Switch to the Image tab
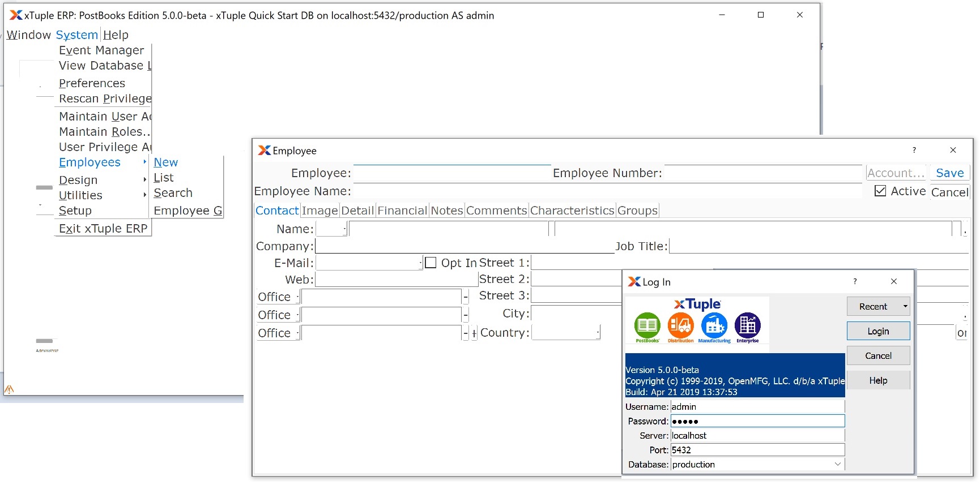The width and height of the screenshot is (980, 489). 319,211
